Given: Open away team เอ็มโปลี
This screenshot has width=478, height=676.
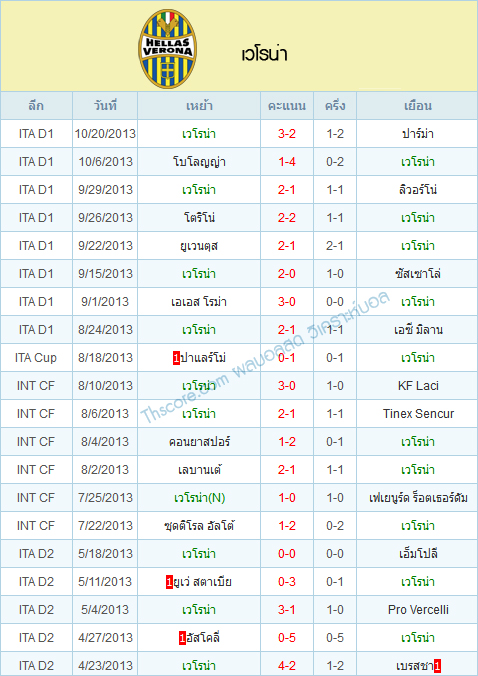Looking at the screenshot, I should [418, 554].
